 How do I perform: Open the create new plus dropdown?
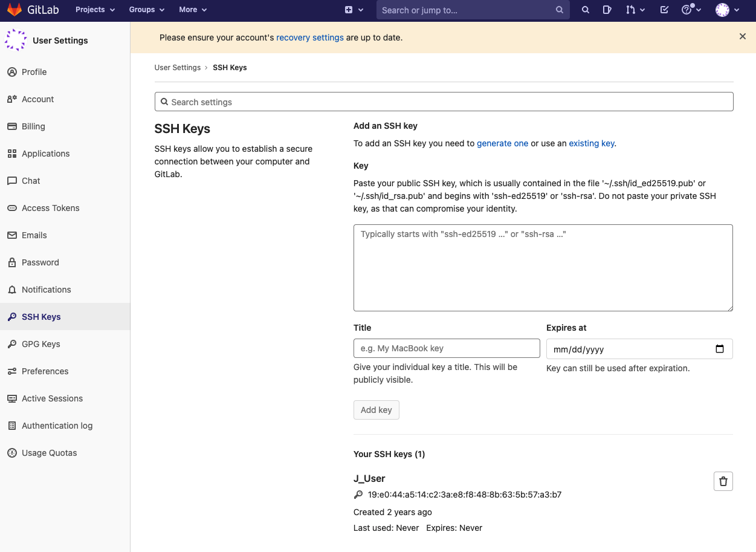354,10
